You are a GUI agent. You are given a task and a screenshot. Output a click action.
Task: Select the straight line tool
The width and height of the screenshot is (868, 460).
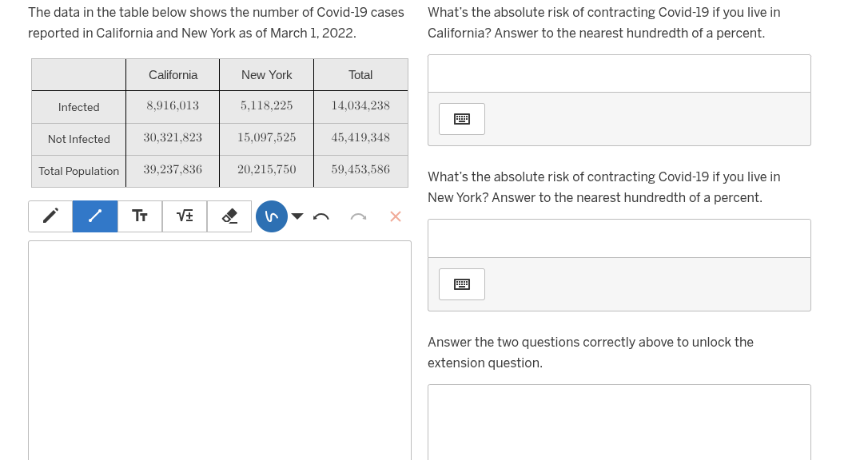point(94,216)
